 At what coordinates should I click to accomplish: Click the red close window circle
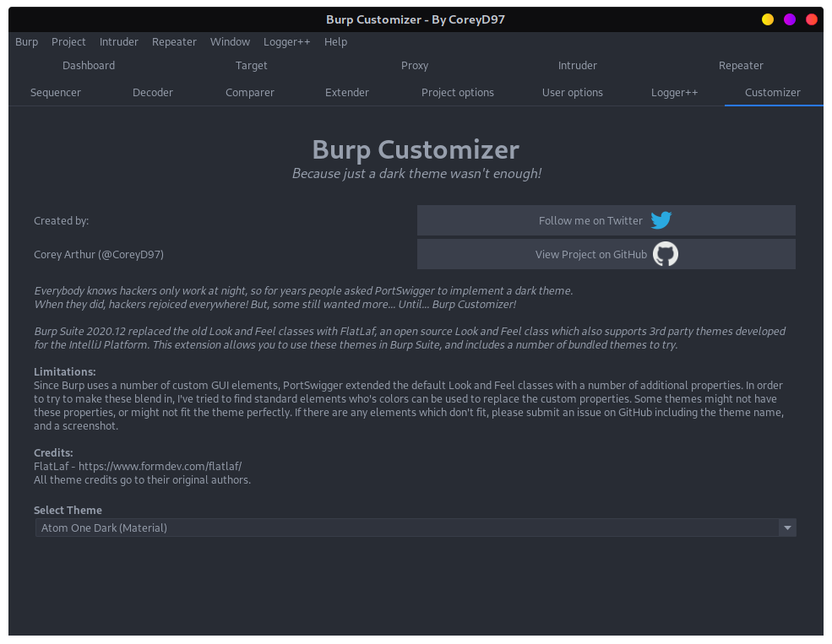click(x=812, y=19)
